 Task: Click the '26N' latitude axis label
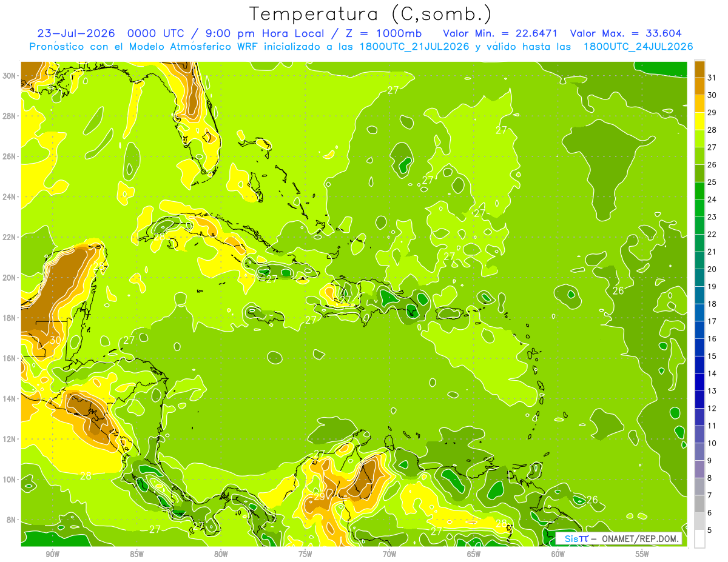(10, 156)
